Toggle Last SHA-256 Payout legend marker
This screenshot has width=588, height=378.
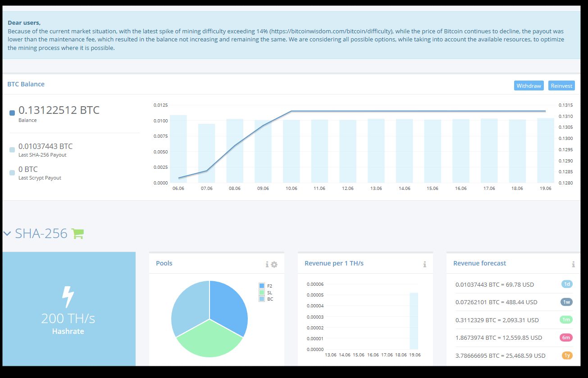[12, 150]
